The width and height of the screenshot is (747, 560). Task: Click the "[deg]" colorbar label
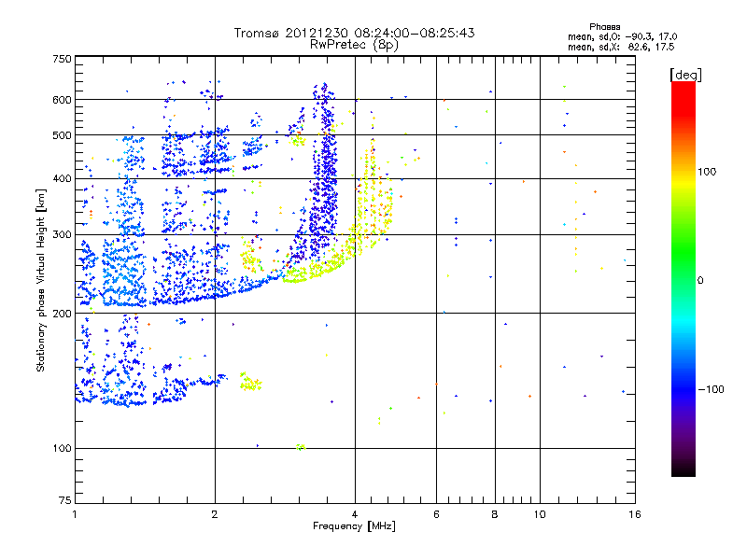tap(685, 75)
